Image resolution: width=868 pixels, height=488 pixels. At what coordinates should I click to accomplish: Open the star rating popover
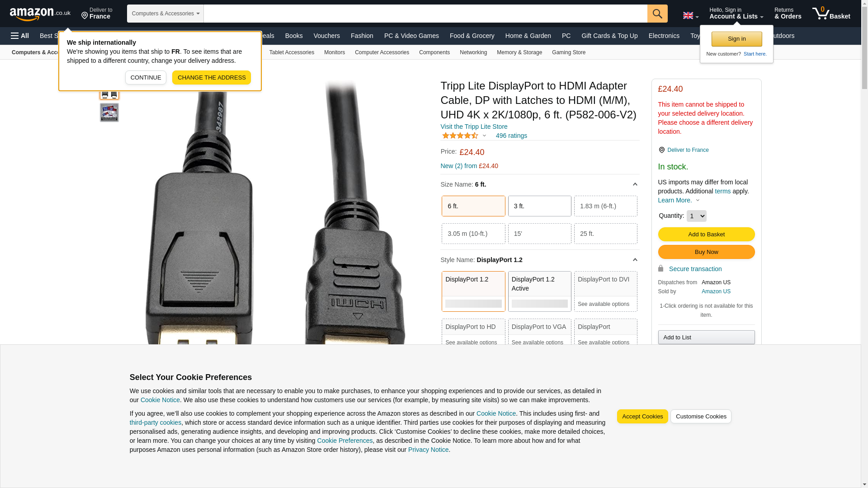[x=464, y=136]
